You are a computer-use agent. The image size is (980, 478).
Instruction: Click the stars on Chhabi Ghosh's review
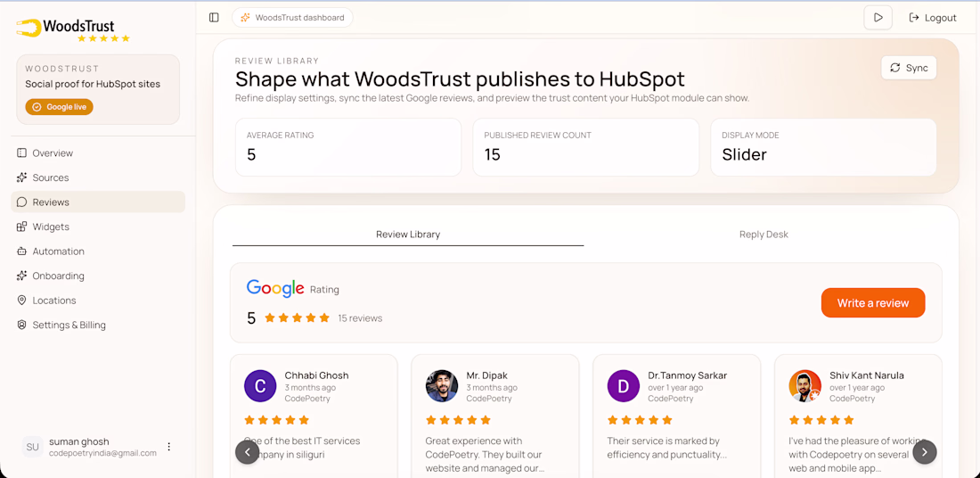pos(276,420)
